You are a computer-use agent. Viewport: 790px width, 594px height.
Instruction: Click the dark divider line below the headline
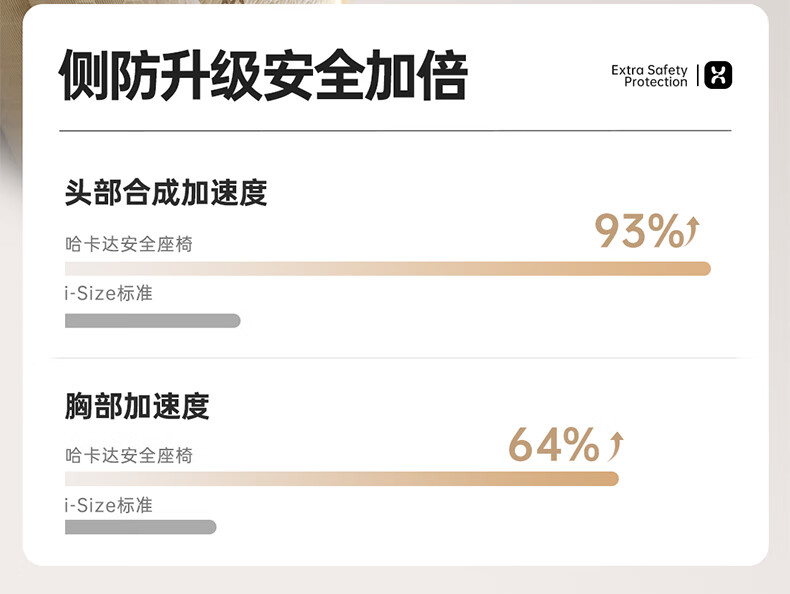tap(395, 131)
